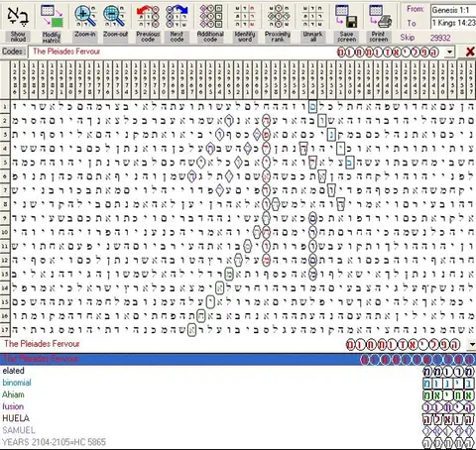Click the Skip value 29932
476x450 pixels.
click(440, 38)
